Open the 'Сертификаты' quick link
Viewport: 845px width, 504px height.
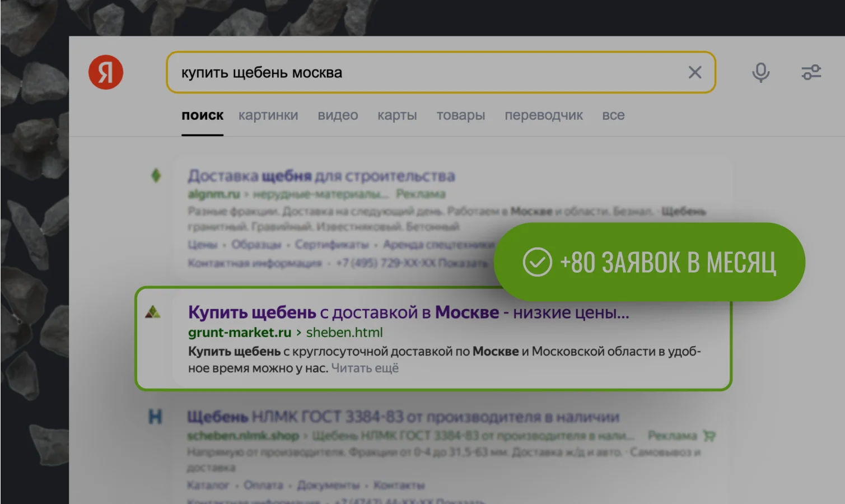(332, 245)
